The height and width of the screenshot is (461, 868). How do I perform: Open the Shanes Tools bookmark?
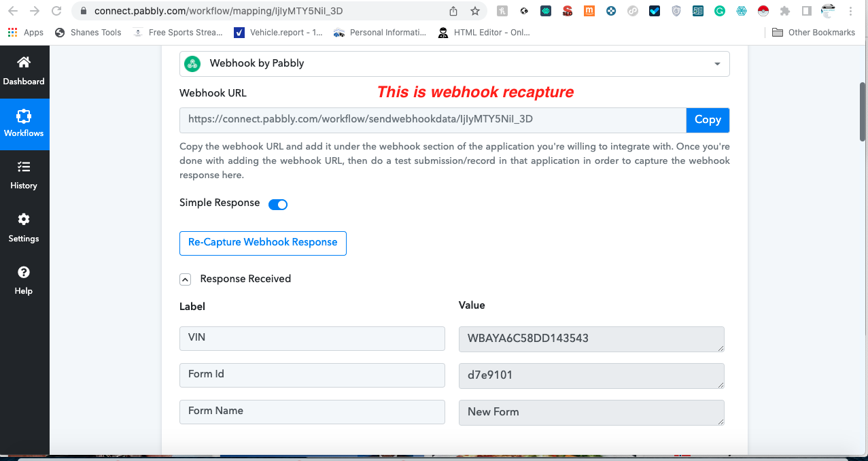point(88,32)
